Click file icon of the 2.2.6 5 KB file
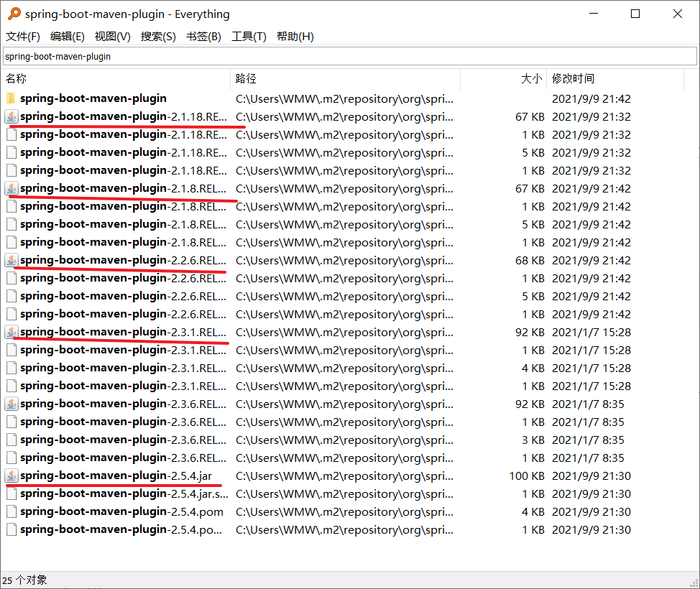The width and height of the screenshot is (700, 589). click(11, 296)
